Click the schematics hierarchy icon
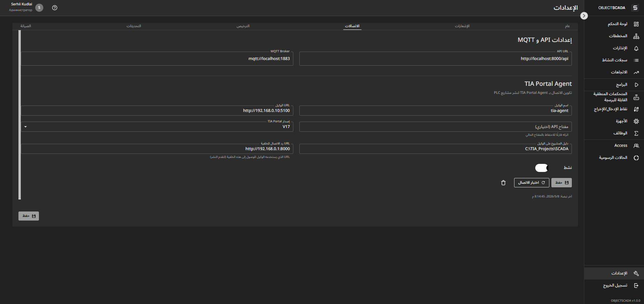The image size is (644, 304). [636, 36]
